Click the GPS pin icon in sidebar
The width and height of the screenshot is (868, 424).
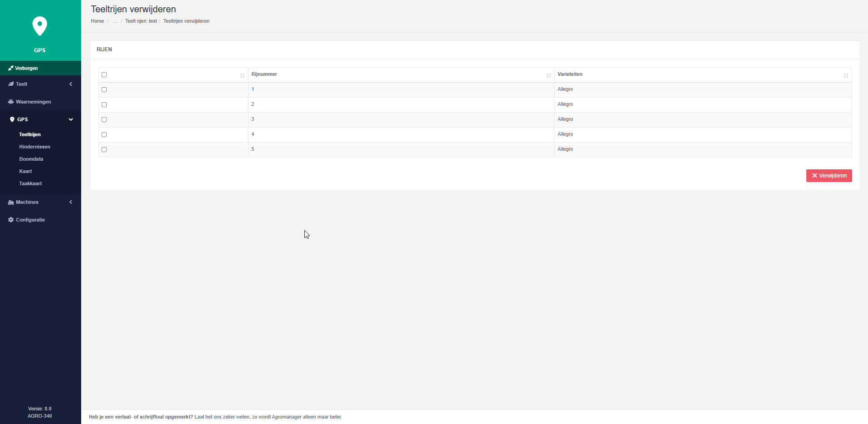pos(12,119)
